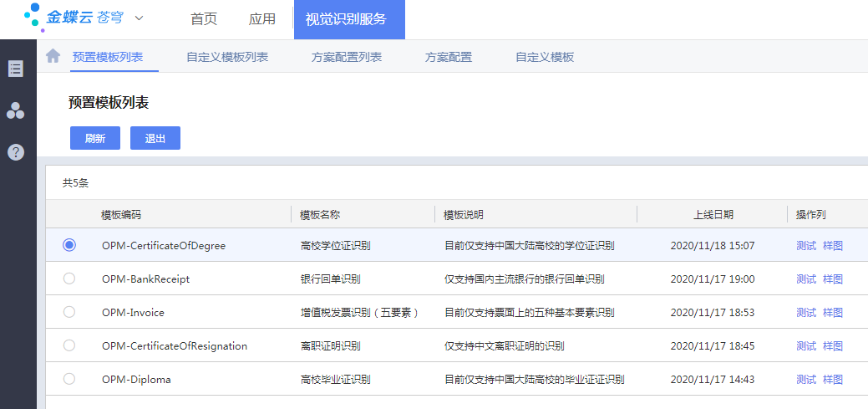This screenshot has height=409, width=868.
Task: Click 测试 for OPM-CertificateOfDegree row
Action: 806,246
